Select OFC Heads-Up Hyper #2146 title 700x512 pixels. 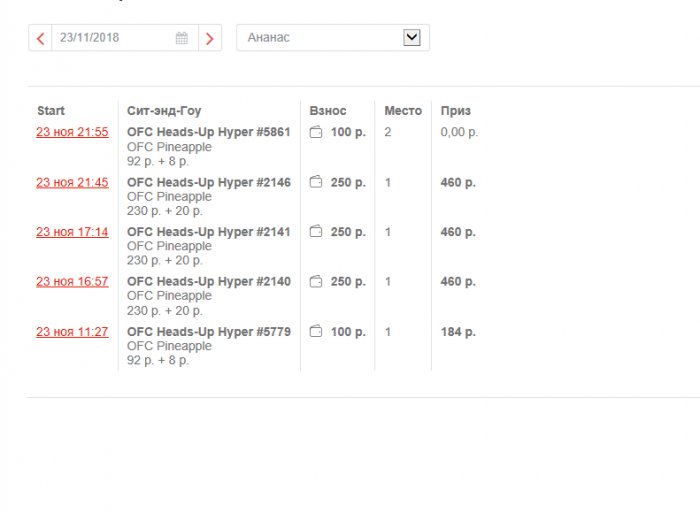pyautogui.click(x=209, y=183)
